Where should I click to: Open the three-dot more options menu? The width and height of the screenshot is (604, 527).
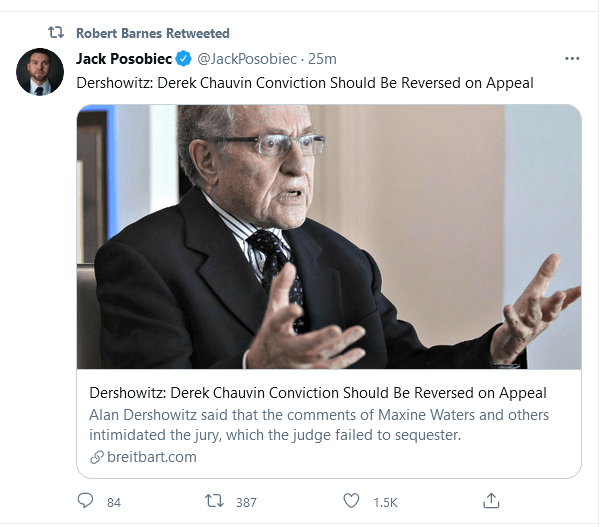(572, 59)
